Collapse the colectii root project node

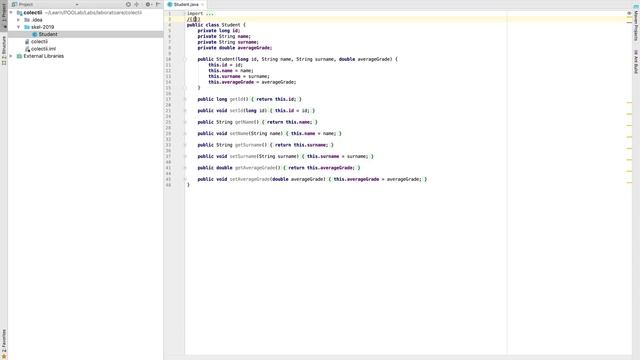tap(11, 13)
